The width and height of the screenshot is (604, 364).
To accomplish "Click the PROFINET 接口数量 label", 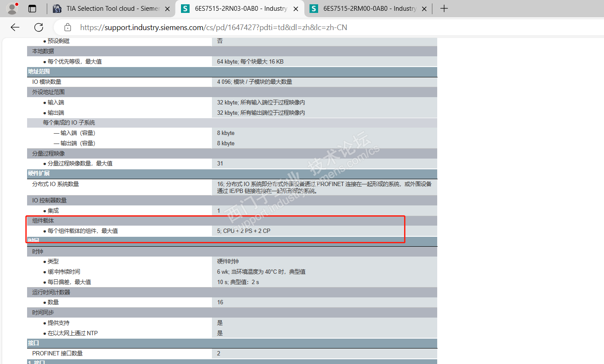I will pyautogui.click(x=58, y=354).
